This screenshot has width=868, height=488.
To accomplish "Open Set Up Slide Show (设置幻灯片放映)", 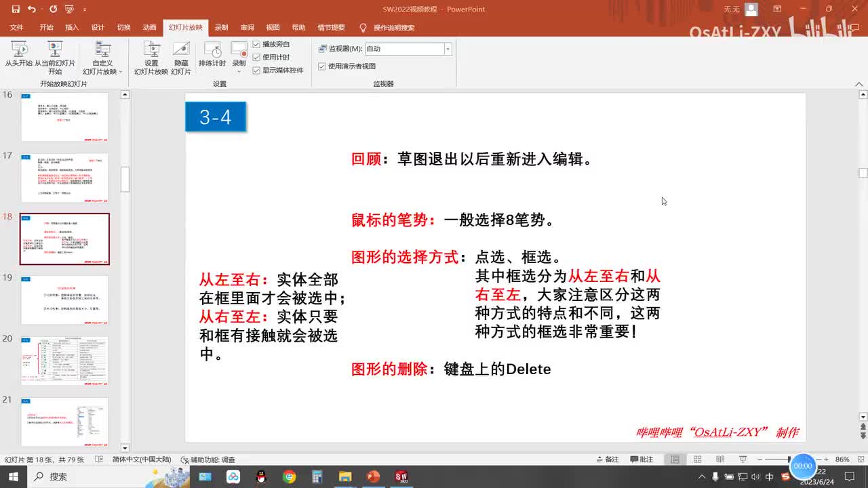I will [x=151, y=58].
